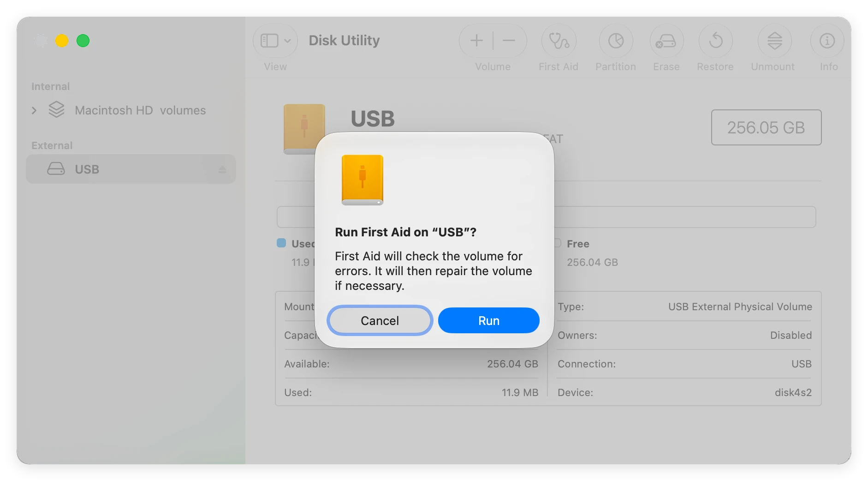The image size is (868, 481).
Task: Click the yellow USB drive icon in dialog
Action: point(363,180)
